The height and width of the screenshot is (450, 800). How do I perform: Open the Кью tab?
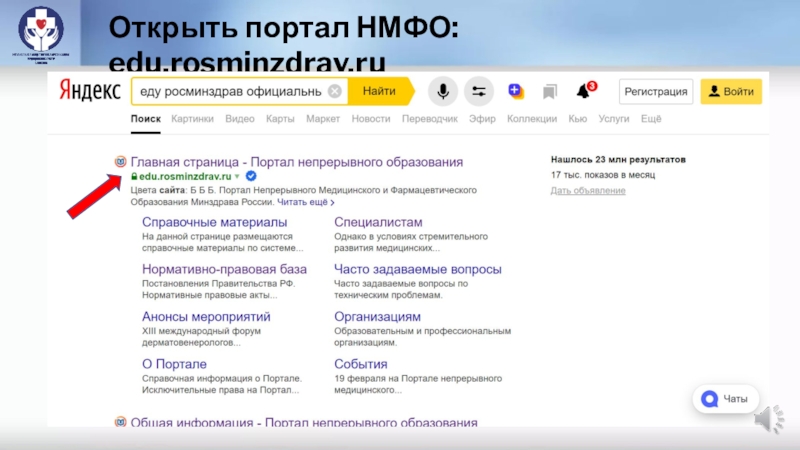click(578, 118)
